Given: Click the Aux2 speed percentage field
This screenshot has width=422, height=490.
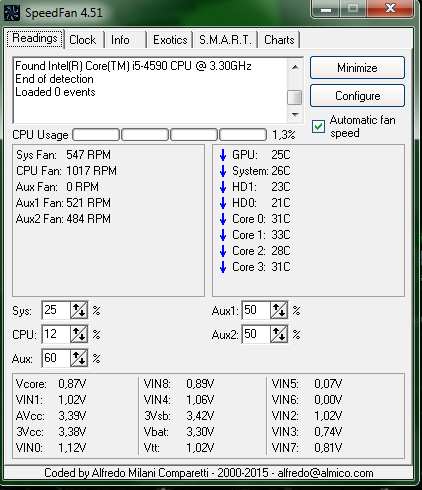Looking at the screenshot, I should click(256, 334).
